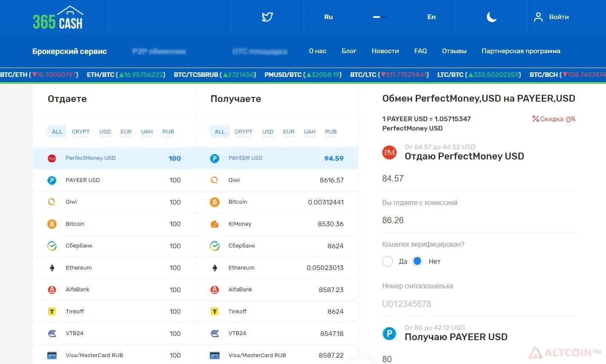Click Bitcoin icon in Получаете list

tap(214, 202)
